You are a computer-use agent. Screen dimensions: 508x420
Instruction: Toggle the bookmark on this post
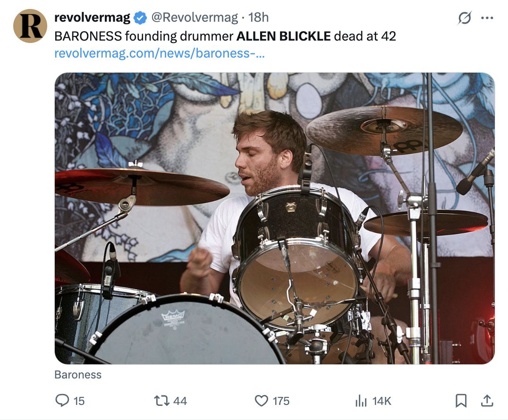click(461, 401)
